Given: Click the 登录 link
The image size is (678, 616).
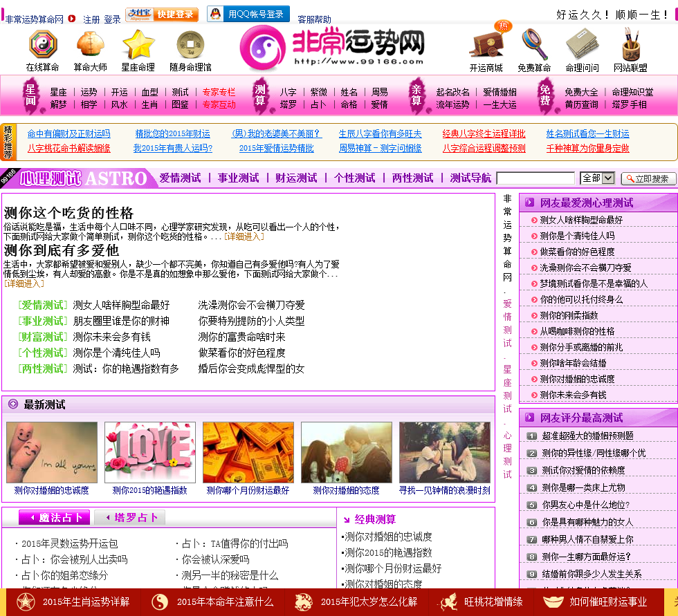Looking at the screenshot, I should coord(112,19).
